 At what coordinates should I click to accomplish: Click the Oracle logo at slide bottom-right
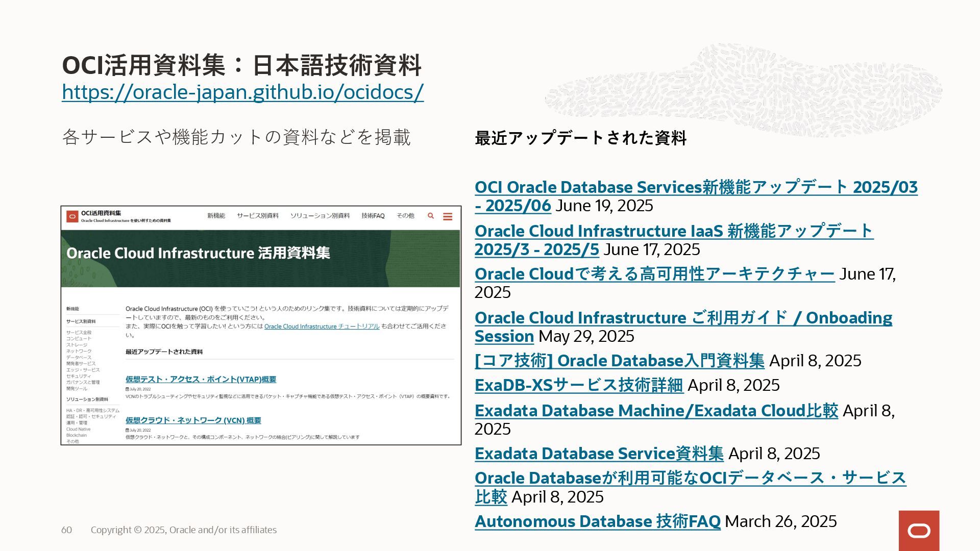point(919,531)
